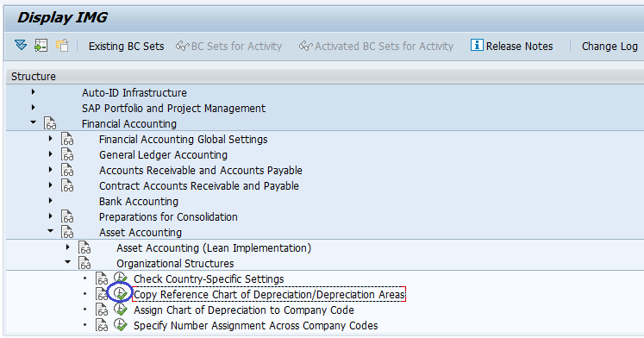The image size is (644, 338).
Task: Expand SAP Portfolio and Project Management node
Action: pos(34,108)
